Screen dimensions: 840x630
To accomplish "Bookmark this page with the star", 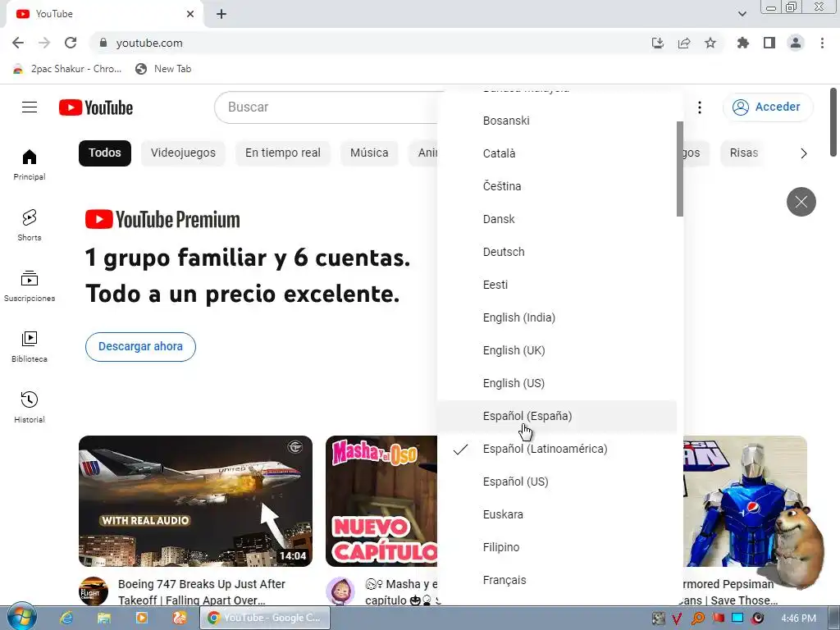I will (710, 43).
